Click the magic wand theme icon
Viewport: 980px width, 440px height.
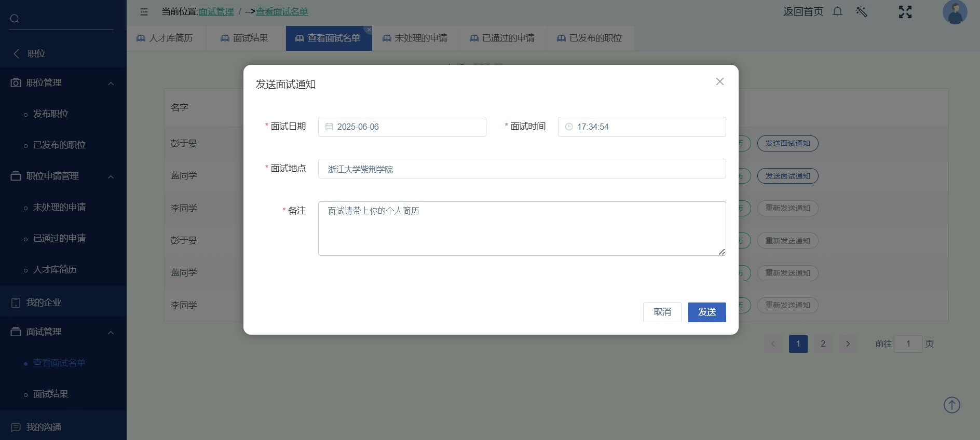click(x=862, y=11)
